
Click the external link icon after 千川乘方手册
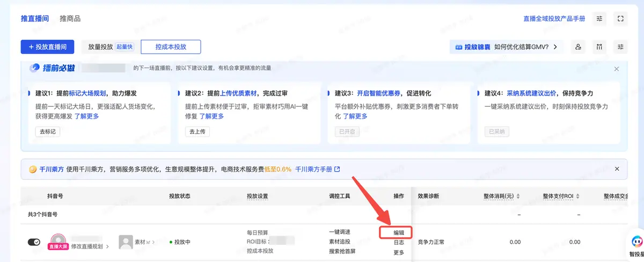pyautogui.click(x=337, y=169)
